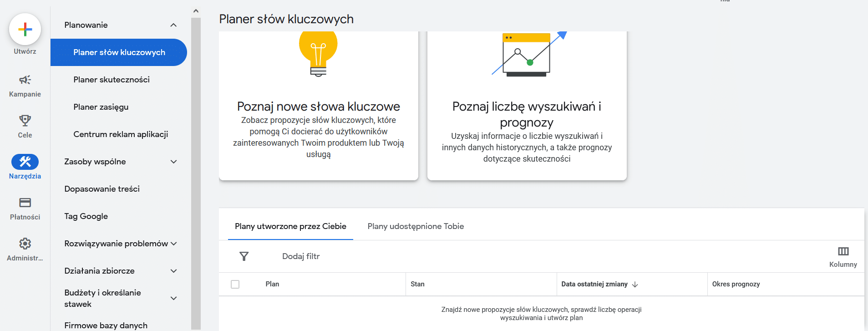Open Płatności card icon

pyautogui.click(x=25, y=203)
